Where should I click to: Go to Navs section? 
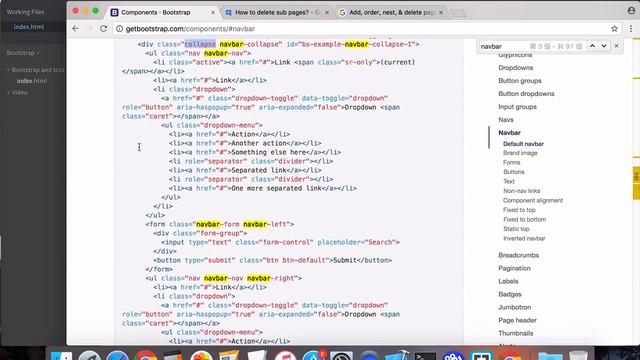506,120
